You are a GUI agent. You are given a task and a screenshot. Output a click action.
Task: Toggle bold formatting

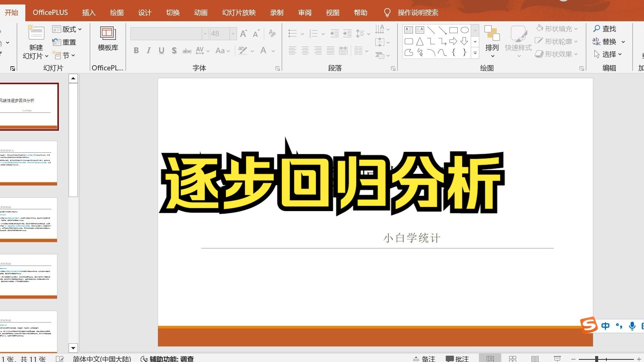click(x=136, y=51)
